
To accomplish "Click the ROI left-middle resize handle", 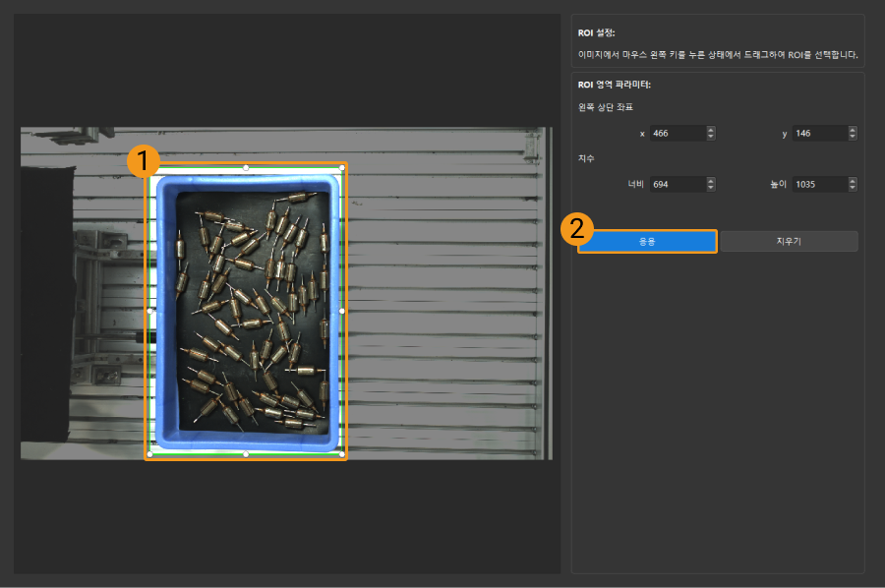I will point(149,311).
